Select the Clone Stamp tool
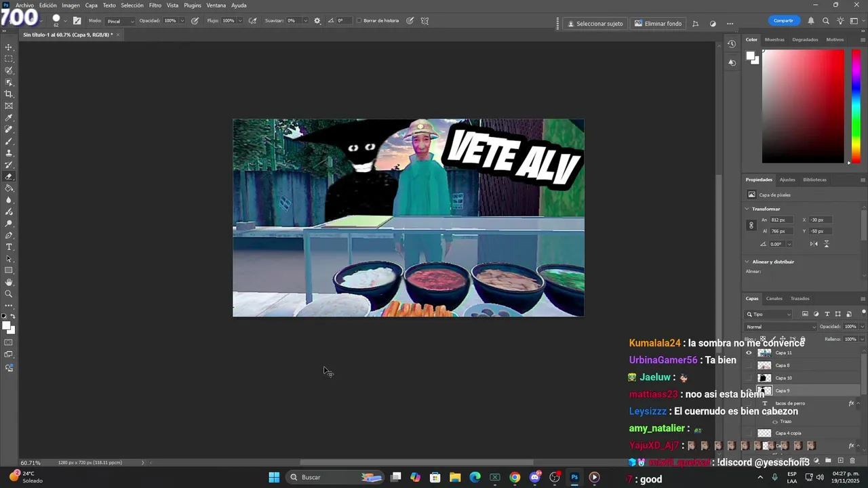This screenshot has width=868, height=488. tap(9, 153)
